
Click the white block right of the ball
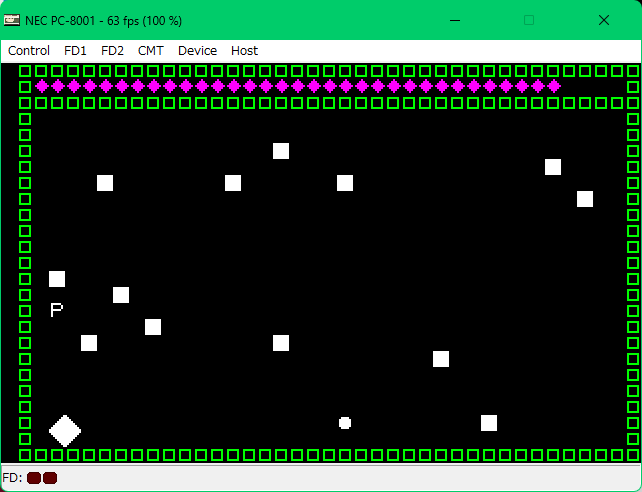pos(489,423)
